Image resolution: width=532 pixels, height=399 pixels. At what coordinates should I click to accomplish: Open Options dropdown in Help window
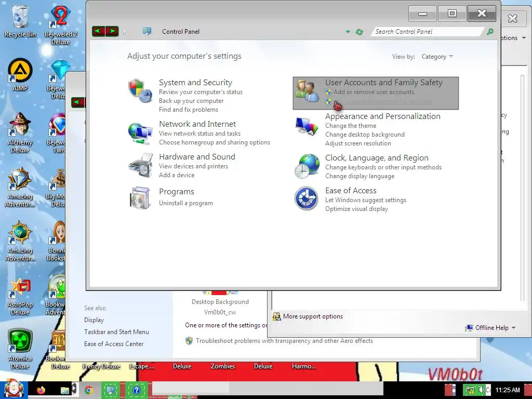(514, 37)
